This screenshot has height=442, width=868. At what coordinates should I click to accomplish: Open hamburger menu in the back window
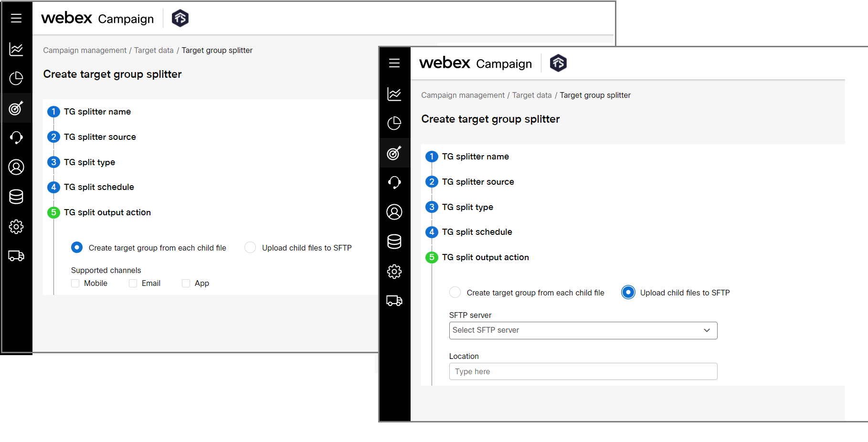pos(16,18)
